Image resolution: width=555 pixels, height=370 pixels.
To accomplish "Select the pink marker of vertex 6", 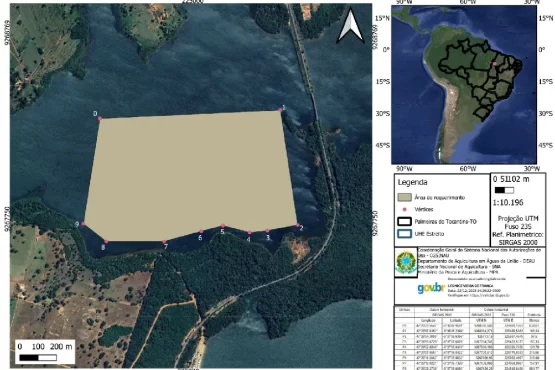I will click(201, 231).
